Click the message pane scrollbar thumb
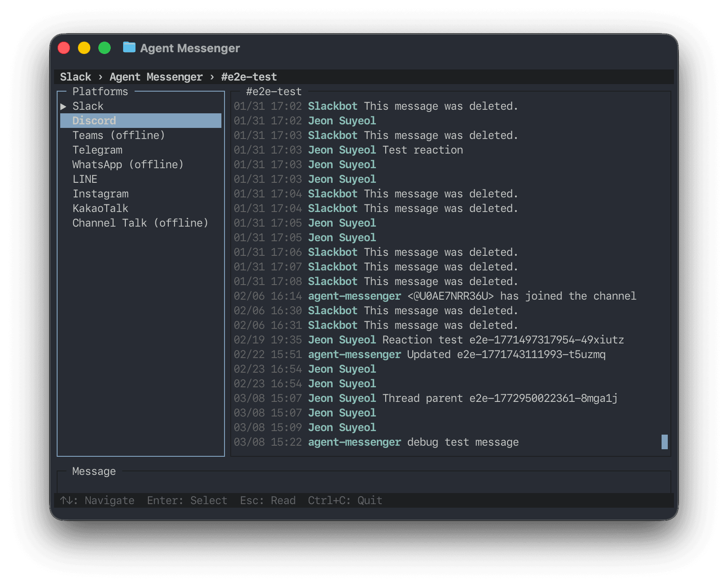The height and width of the screenshot is (586, 728). point(664,442)
